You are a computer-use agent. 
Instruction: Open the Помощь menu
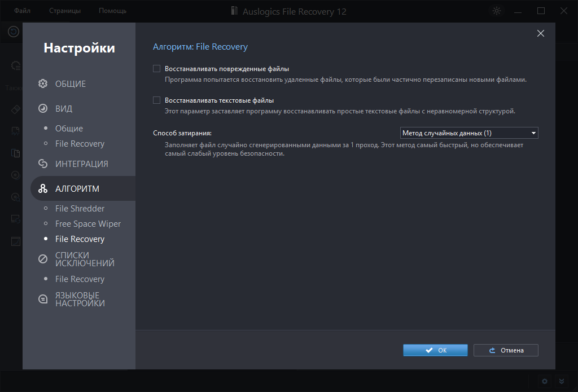[x=112, y=11]
